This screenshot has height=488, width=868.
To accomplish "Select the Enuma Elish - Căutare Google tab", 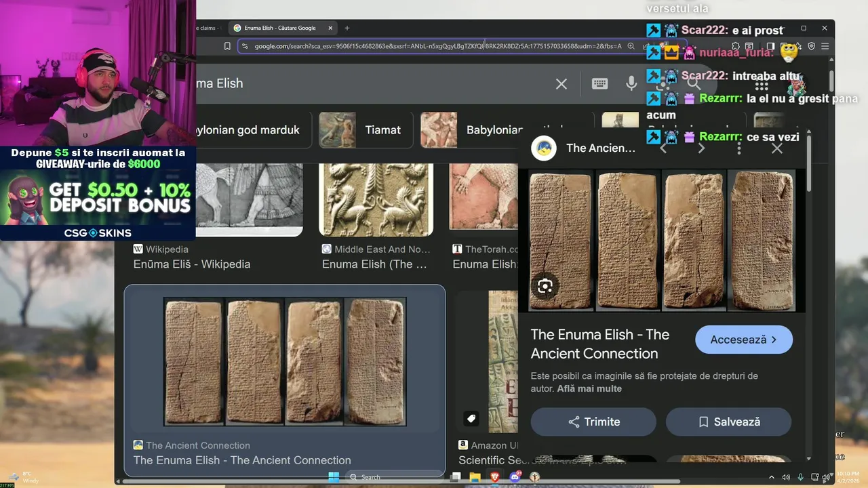I will [281, 28].
